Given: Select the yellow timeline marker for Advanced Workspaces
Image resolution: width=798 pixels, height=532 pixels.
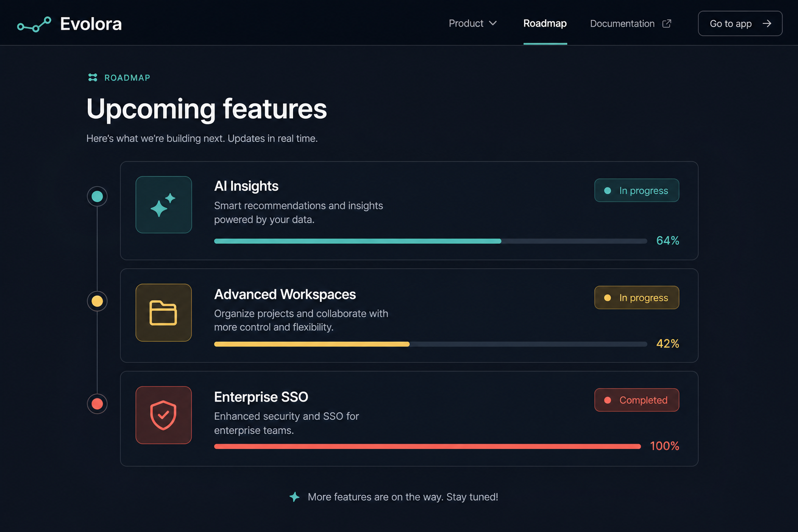Looking at the screenshot, I should coord(97,301).
